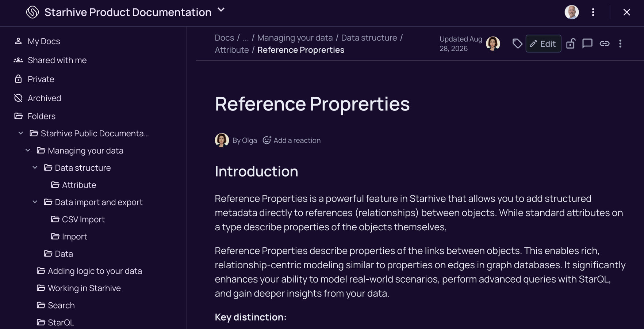Select the Managing your data folder

click(85, 151)
